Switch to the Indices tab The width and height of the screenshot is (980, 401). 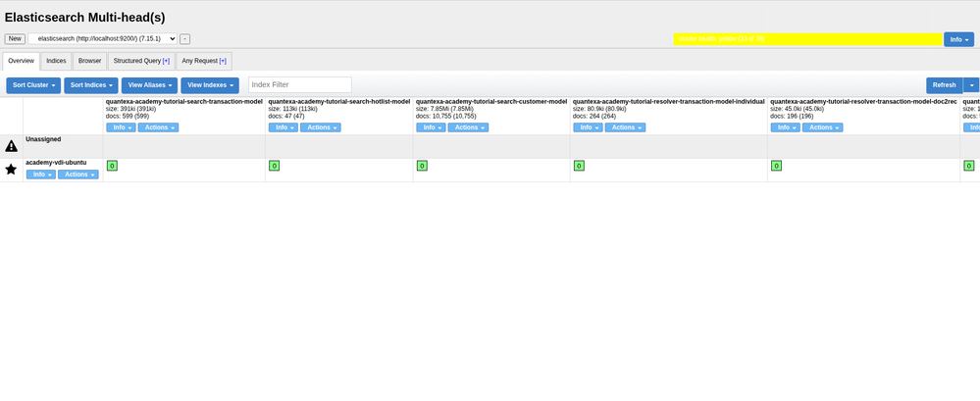pos(56,61)
